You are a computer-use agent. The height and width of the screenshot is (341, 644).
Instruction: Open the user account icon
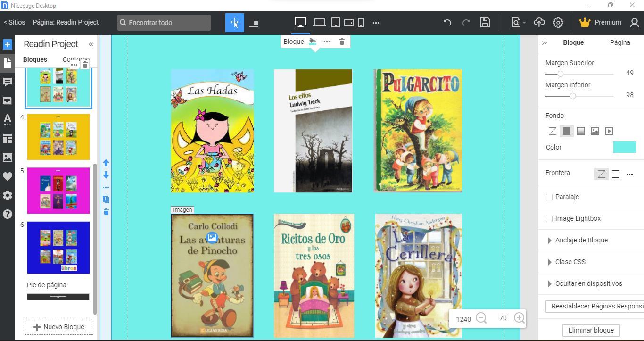pyautogui.click(x=635, y=22)
